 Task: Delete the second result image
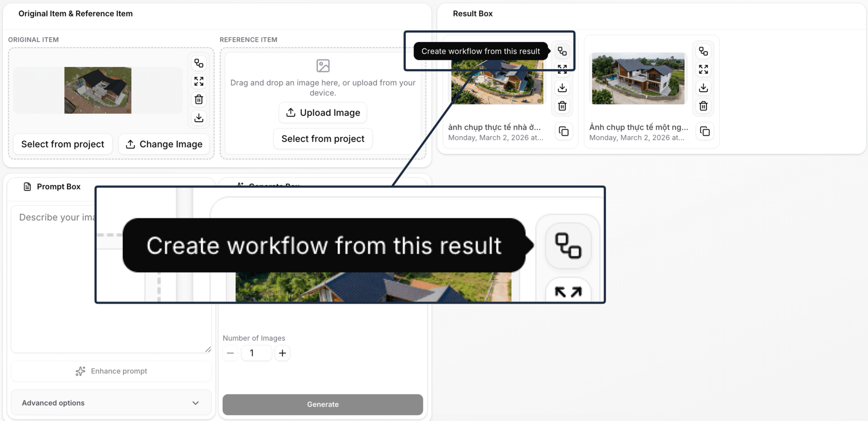point(703,106)
